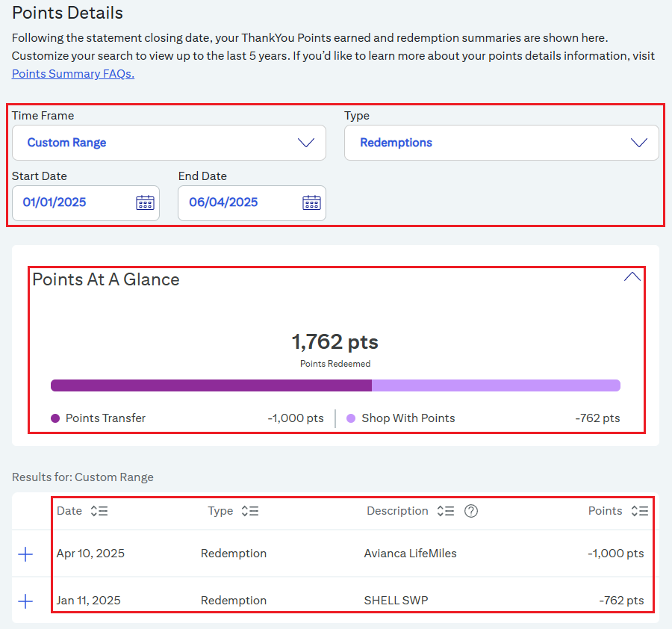Click the Points Transfer legend dot
The height and width of the screenshot is (629, 672).
click(55, 418)
